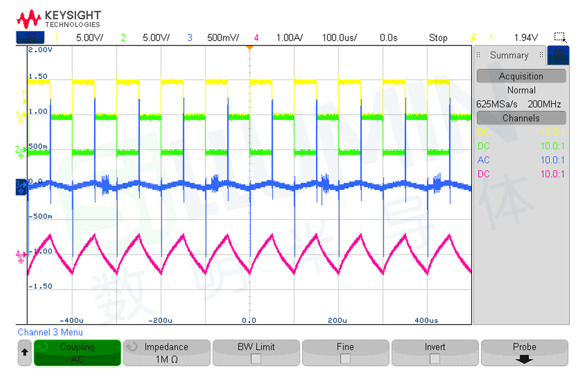
Task: Click the Channels section header
Action: pos(521,118)
